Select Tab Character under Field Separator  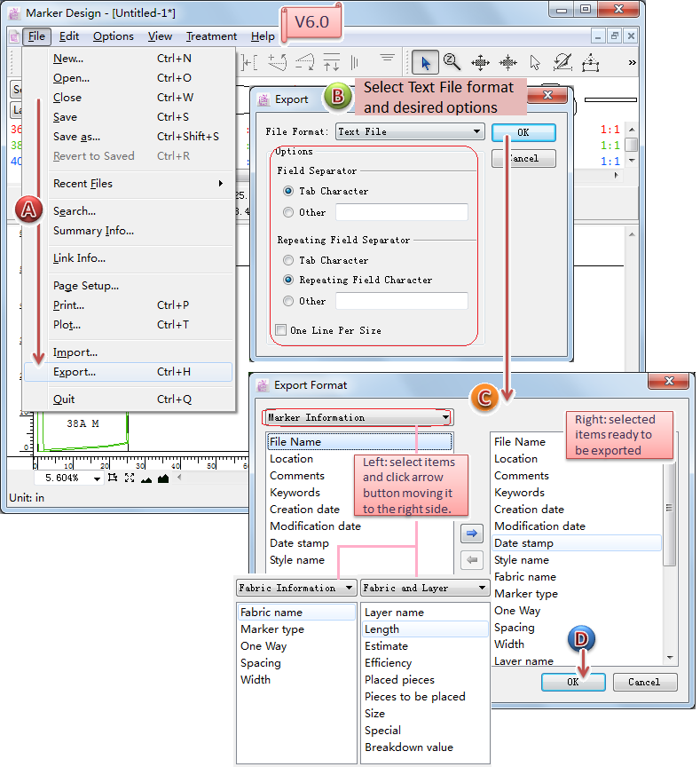(288, 191)
